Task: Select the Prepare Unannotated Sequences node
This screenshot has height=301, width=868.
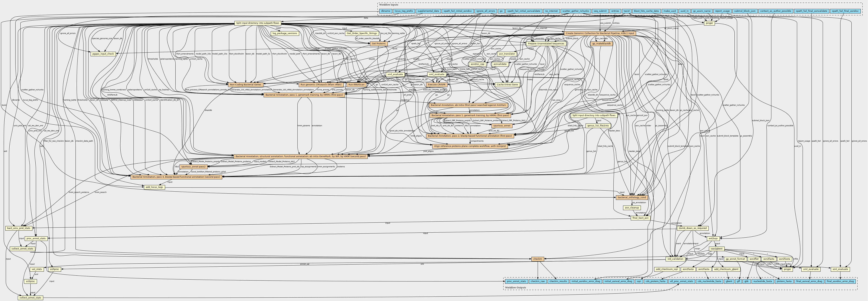Action: (x=545, y=44)
